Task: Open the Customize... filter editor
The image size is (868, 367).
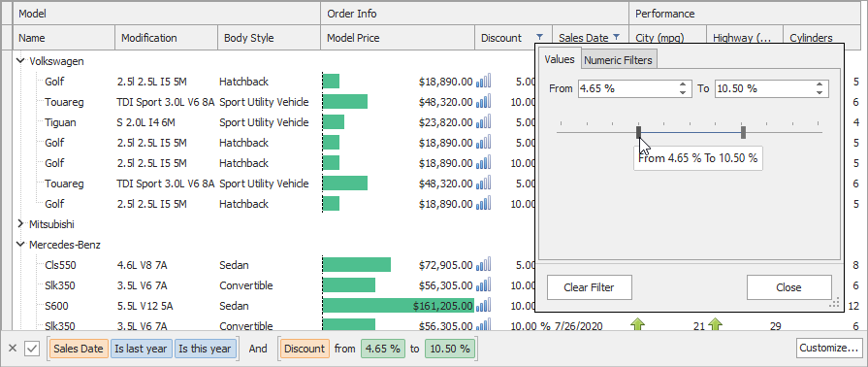Action: [x=828, y=349]
